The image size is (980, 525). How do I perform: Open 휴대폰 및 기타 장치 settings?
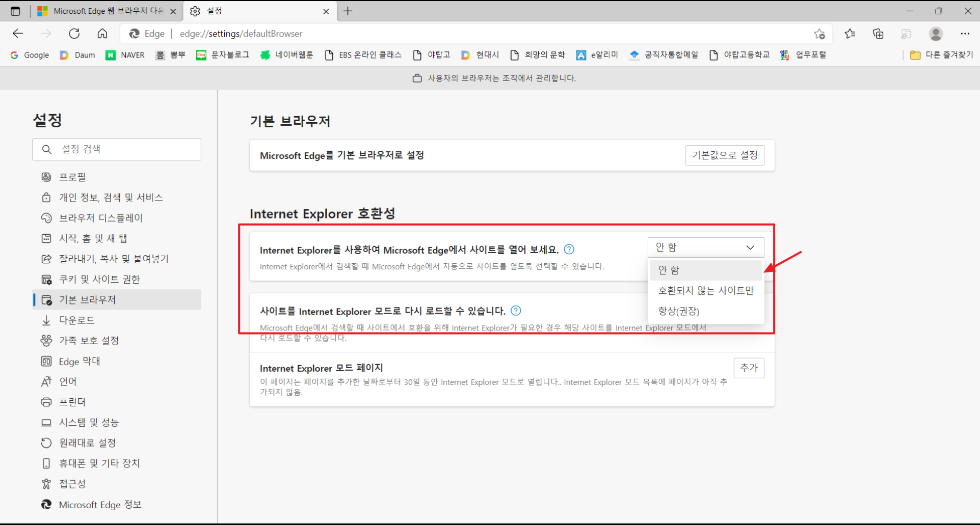[x=117, y=463]
